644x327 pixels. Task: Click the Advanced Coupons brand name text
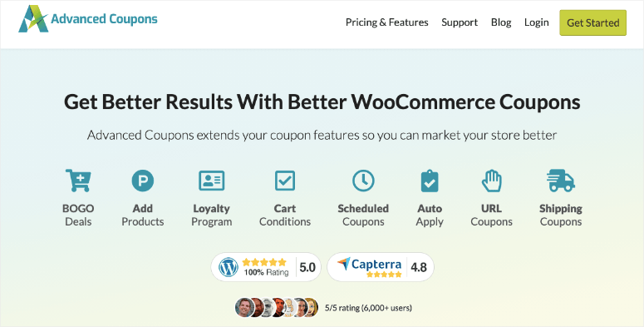click(104, 19)
